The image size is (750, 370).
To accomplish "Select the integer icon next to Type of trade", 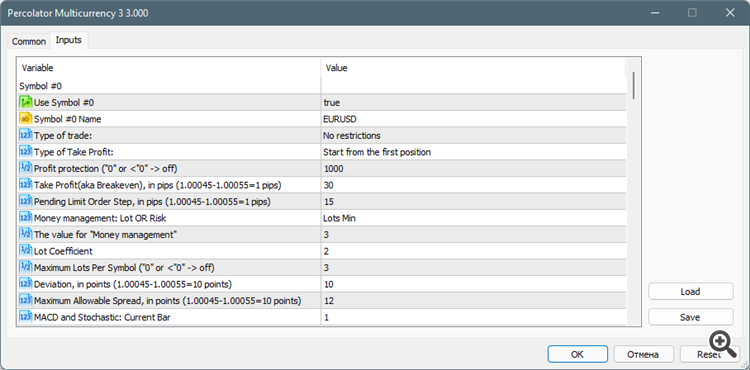I will (25, 135).
